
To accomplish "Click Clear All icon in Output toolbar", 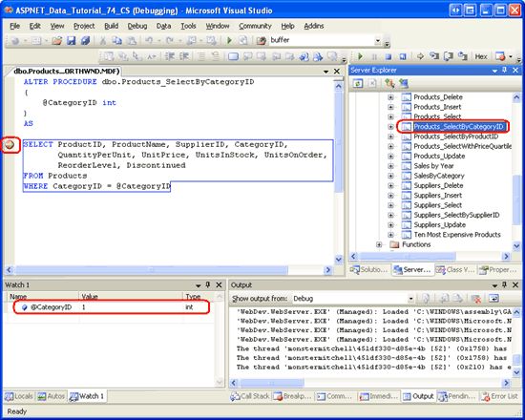I will (x=475, y=299).
